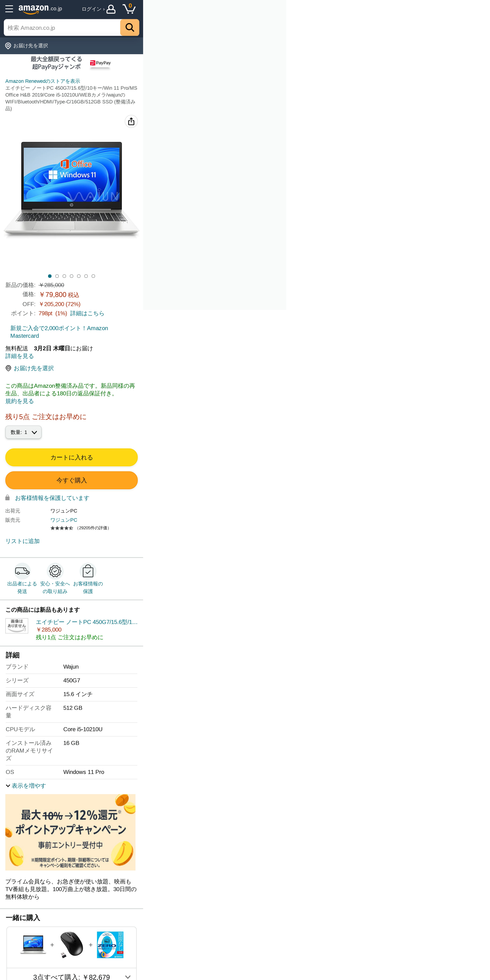The image size is (490, 980).
Task: Click 今すぐ購入 buy now button
Action: coord(71,480)
